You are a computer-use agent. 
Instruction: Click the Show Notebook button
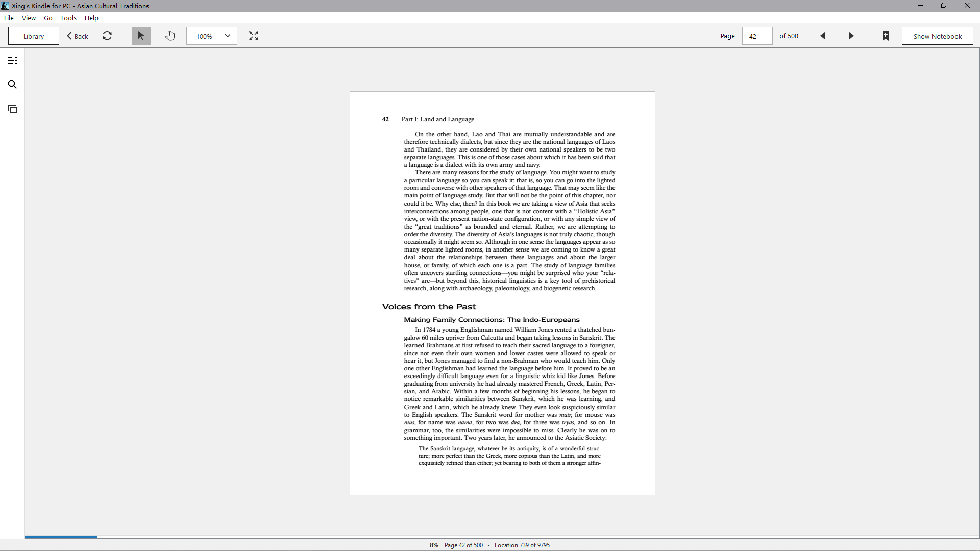click(938, 36)
